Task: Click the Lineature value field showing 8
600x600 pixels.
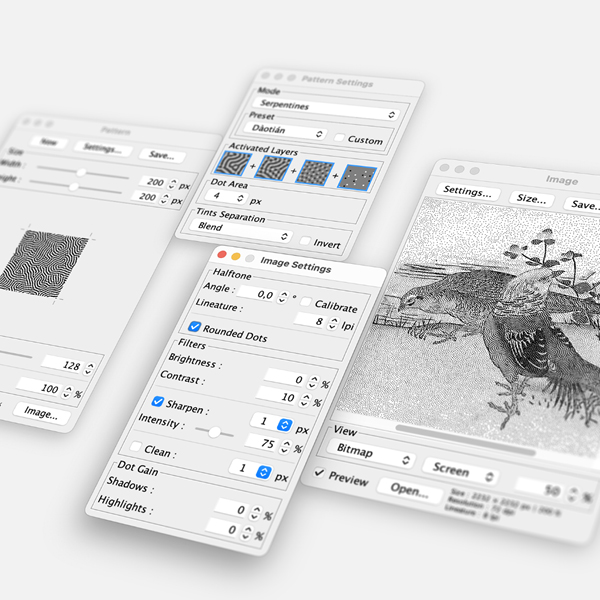Action: (x=311, y=320)
